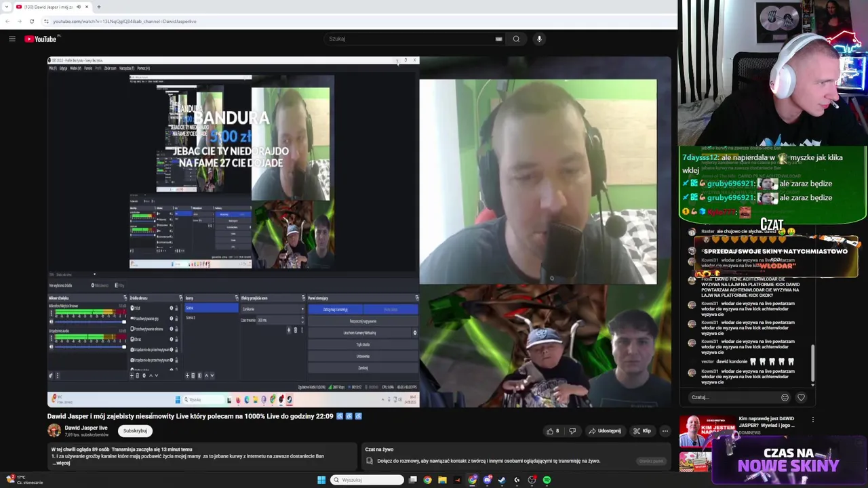Send a heart reaction in live chat

pos(801,397)
